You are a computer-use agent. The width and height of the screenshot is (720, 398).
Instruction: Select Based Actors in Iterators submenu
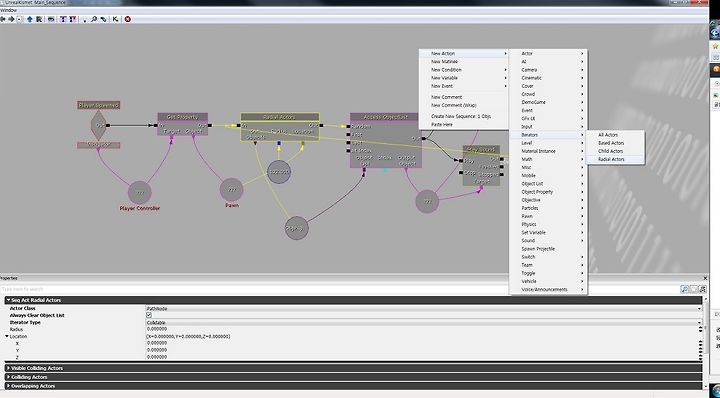[x=615, y=143]
